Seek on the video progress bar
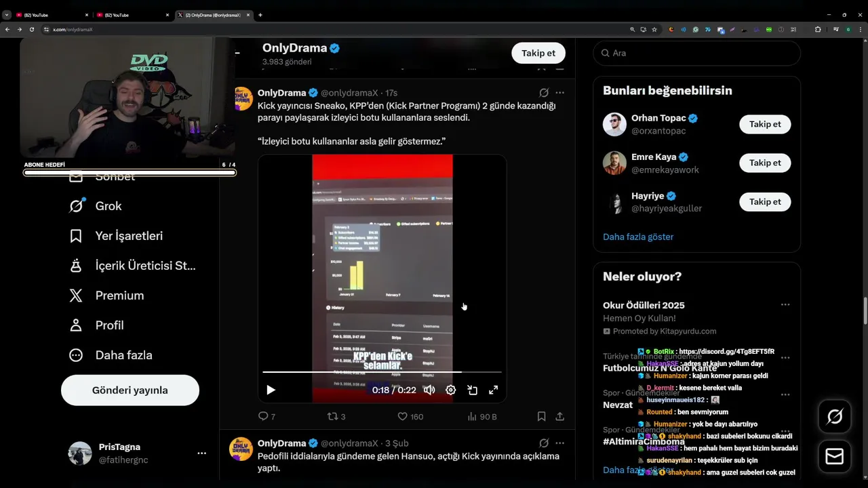 pyautogui.click(x=382, y=372)
